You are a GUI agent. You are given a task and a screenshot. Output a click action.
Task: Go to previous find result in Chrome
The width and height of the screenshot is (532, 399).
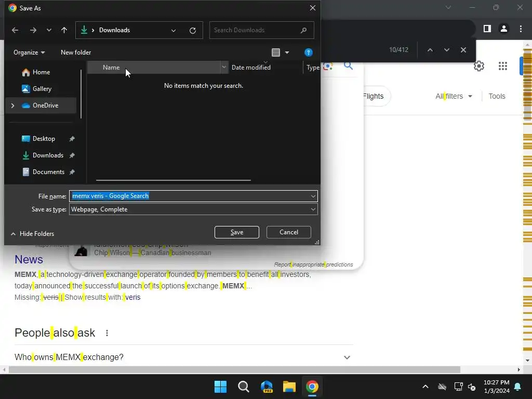click(430, 50)
